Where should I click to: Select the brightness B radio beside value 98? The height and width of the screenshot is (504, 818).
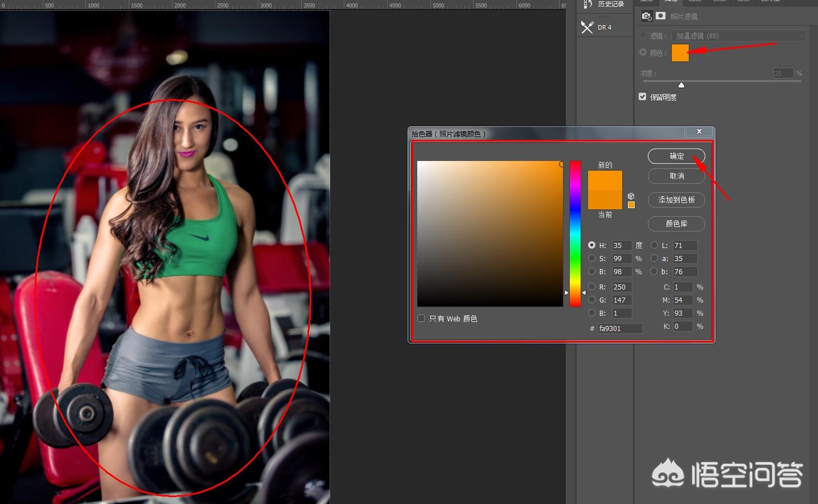point(592,271)
